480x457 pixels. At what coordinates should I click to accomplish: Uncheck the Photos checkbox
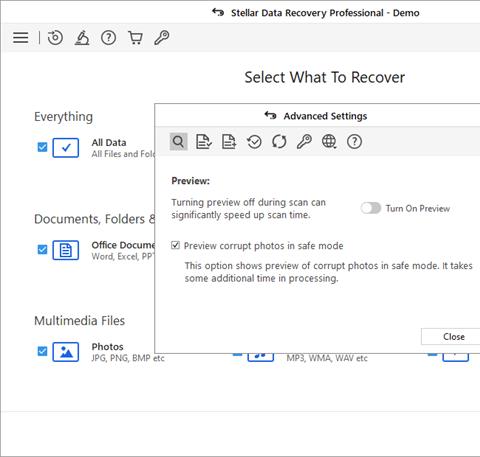tap(42, 351)
